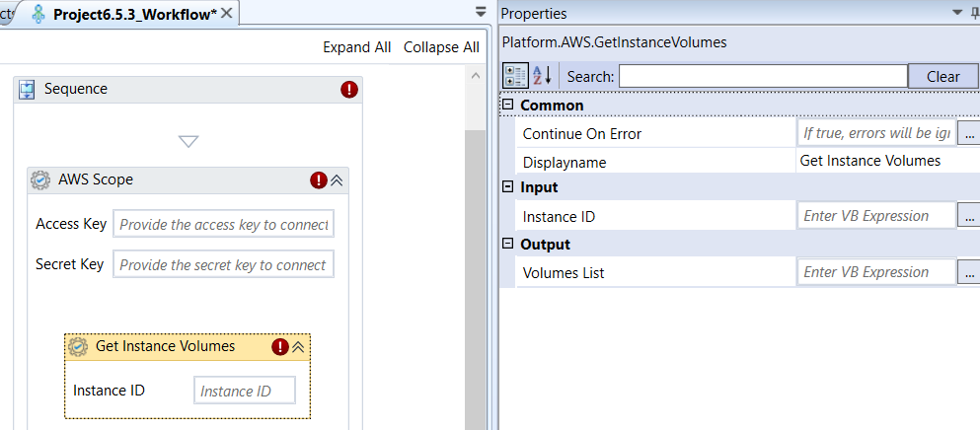Viewport: 980px width, 430px height.
Task: Click the Access Key label
Action: 71,225
